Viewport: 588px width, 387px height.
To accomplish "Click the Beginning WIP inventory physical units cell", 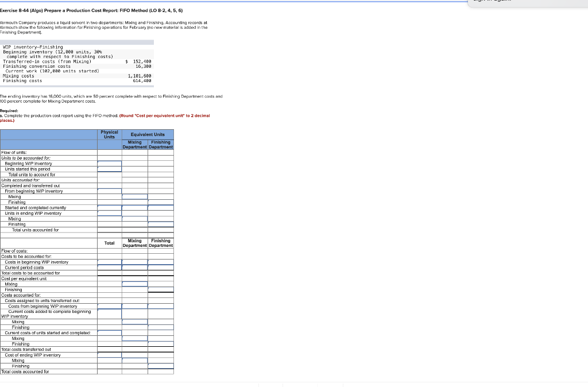I will click(109, 164).
